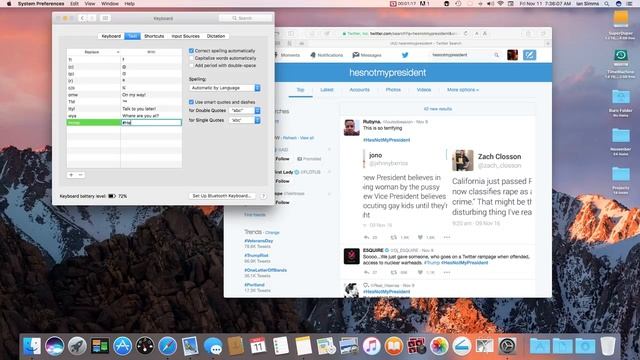Edit the active With text field
The width and height of the screenshot is (640, 360).
151,122
